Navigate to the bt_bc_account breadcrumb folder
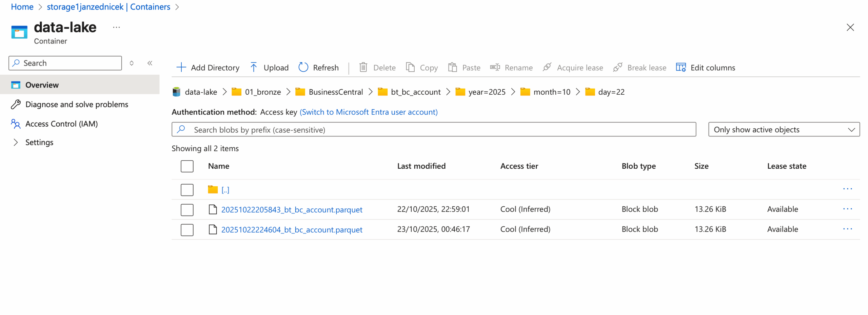868x315 pixels. click(415, 92)
